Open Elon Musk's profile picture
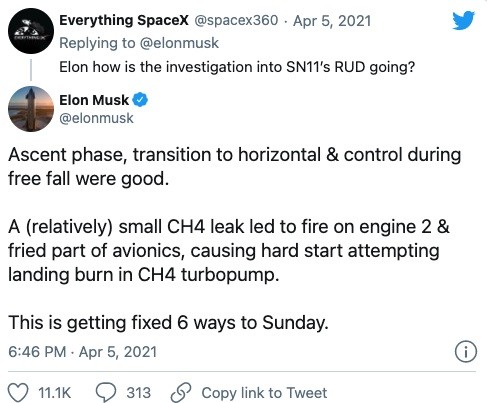 tap(31, 109)
